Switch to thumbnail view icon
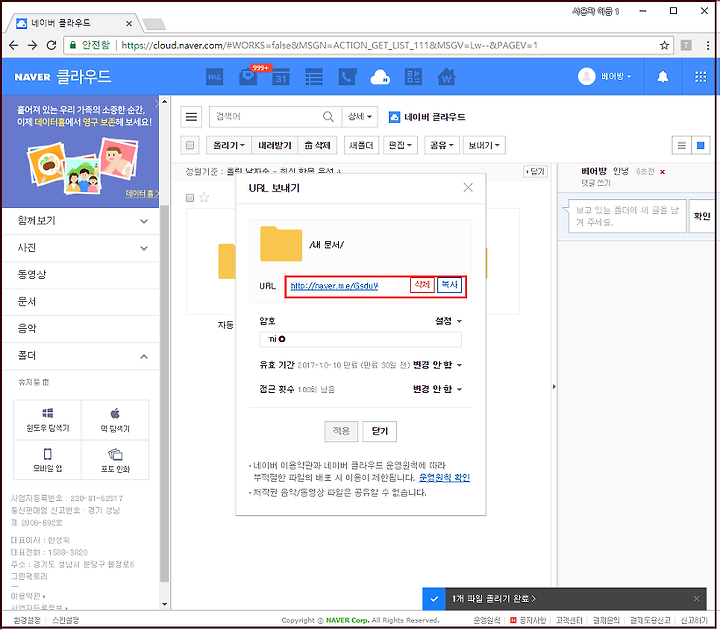 point(700,145)
